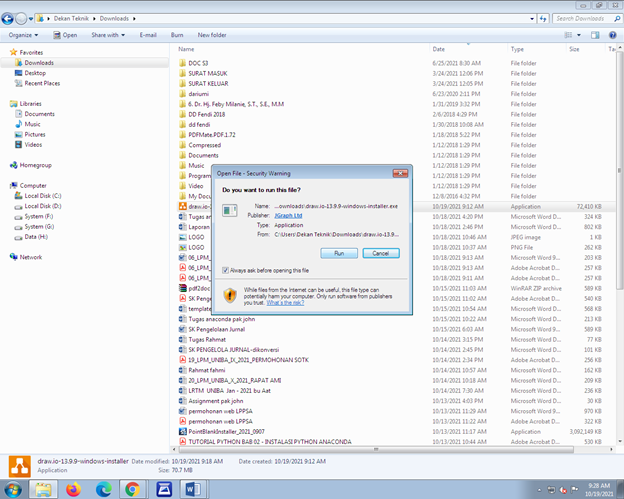
Task: Click Open in the toolbar
Action: 65,35
